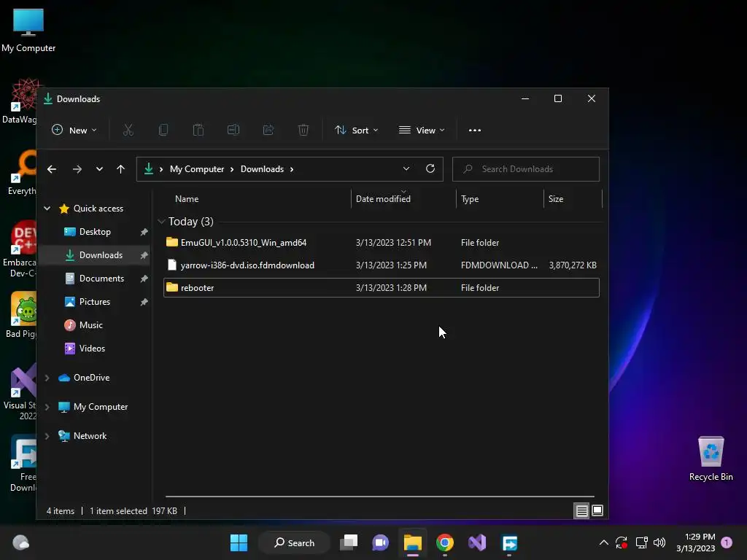Open the Chat app on taskbar
Screen dimensions: 747x560
coord(380,542)
